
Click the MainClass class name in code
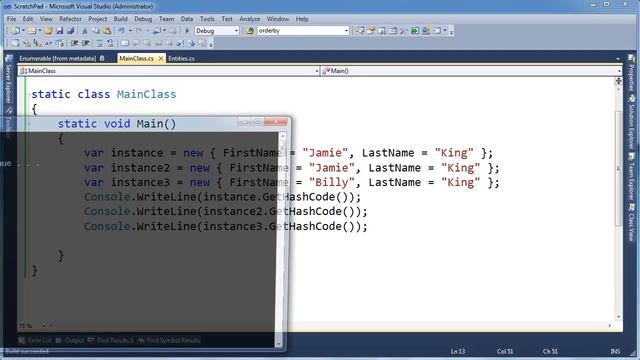coord(147,94)
